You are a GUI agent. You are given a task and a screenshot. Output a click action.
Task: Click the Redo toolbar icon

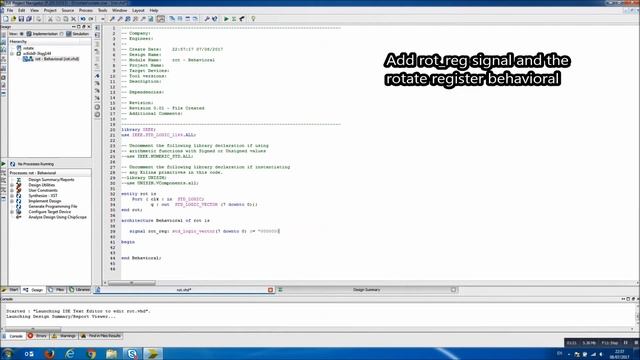(x=91, y=19)
